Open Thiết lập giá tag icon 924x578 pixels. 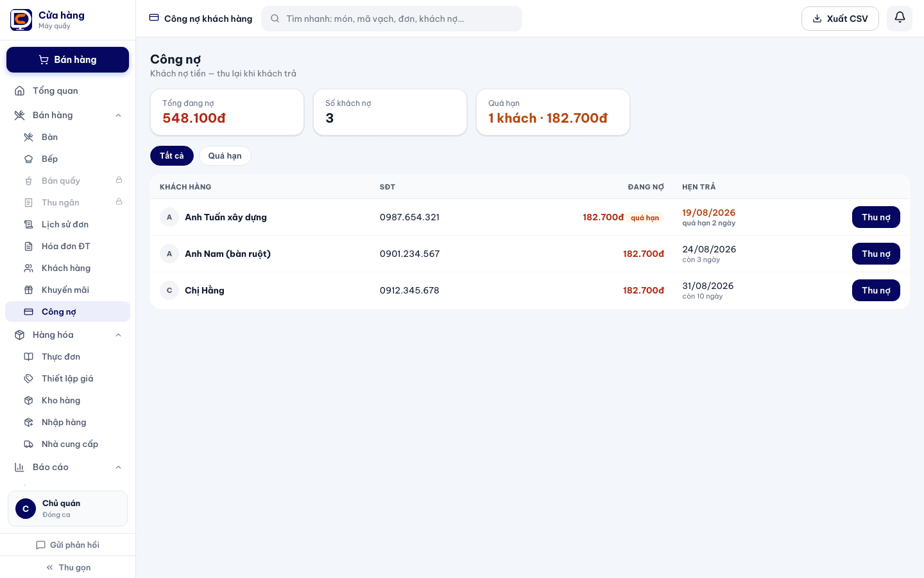pos(28,378)
